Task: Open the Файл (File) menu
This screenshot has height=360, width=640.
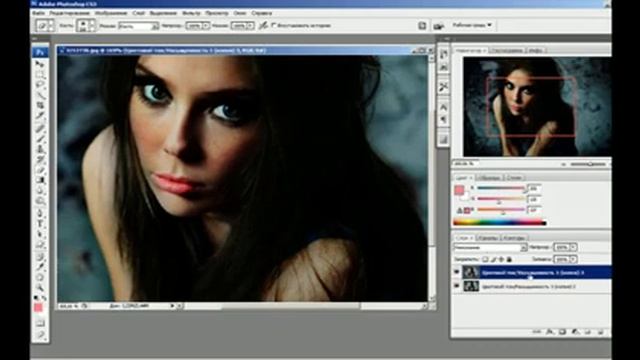Action: point(38,13)
